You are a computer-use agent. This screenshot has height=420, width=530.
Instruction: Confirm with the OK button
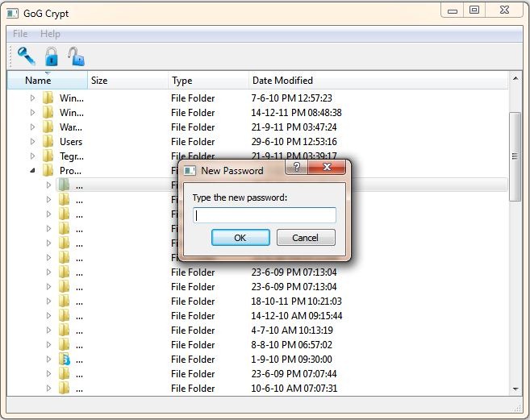pyautogui.click(x=240, y=238)
